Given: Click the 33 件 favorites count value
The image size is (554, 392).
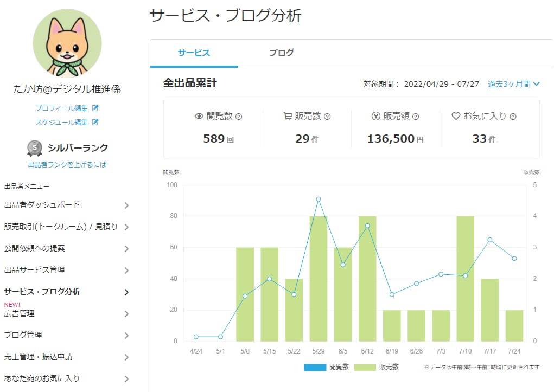Looking at the screenshot, I should click(484, 139).
